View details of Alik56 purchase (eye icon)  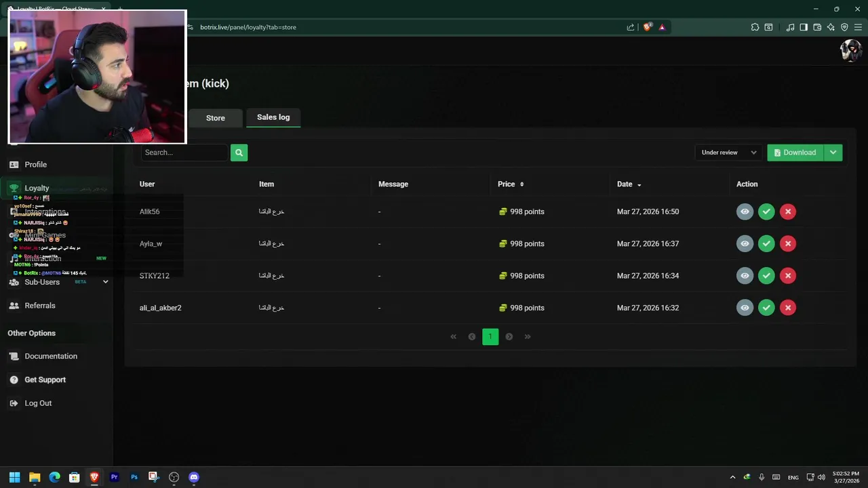(745, 211)
